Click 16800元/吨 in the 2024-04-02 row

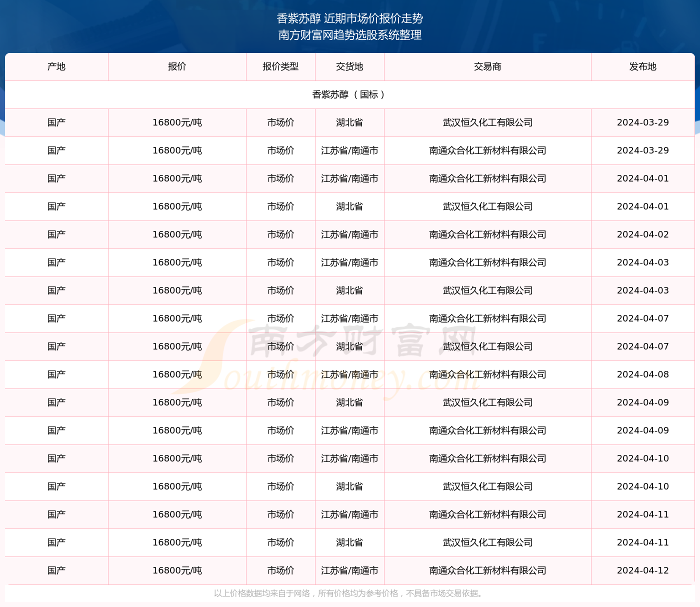point(177,234)
